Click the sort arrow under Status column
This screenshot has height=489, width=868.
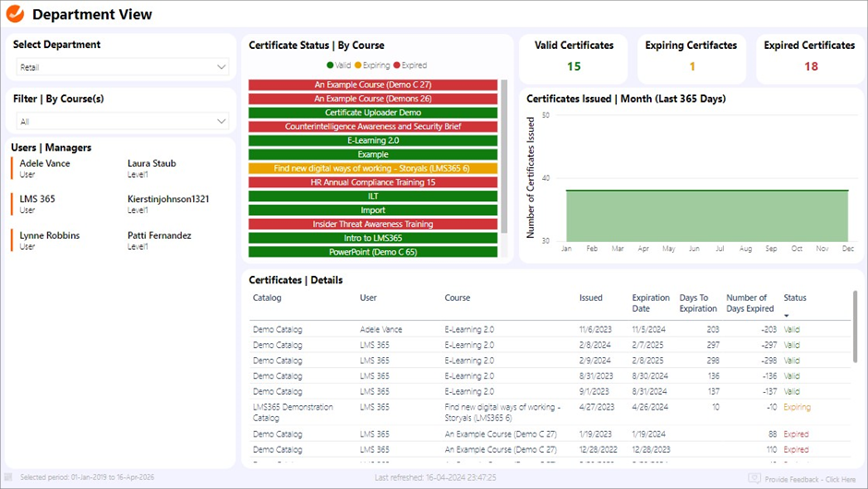click(x=787, y=316)
